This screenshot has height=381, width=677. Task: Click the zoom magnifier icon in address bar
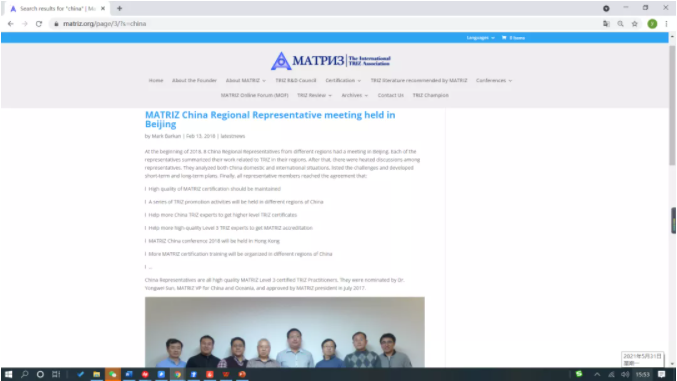pyautogui.click(x=620, y=24)
